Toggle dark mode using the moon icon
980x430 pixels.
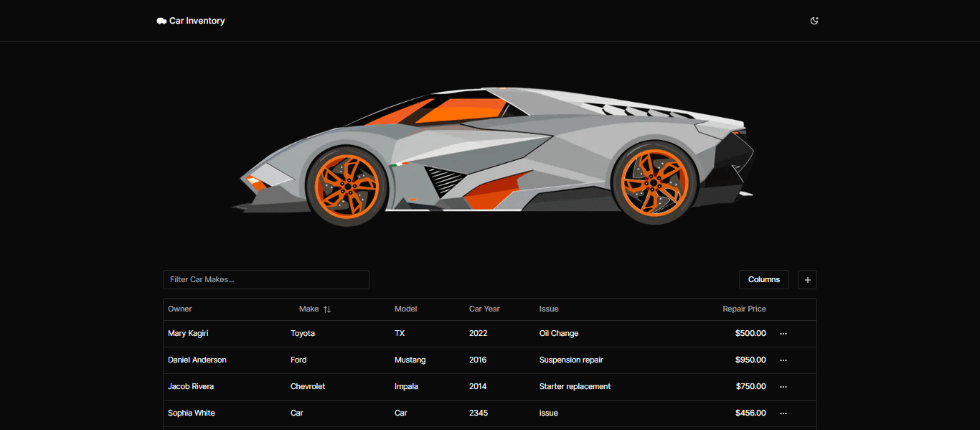(x=814, y=21)
